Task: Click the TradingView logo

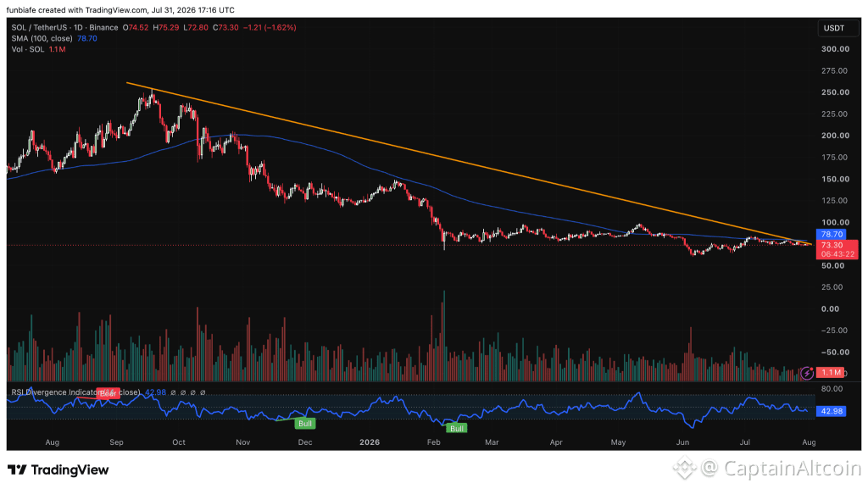Action: 58,470
